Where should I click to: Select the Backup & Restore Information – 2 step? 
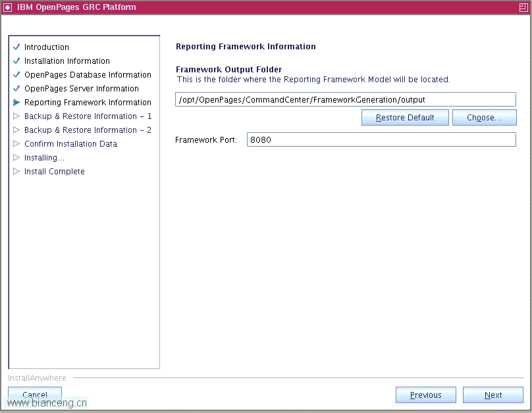88,130
